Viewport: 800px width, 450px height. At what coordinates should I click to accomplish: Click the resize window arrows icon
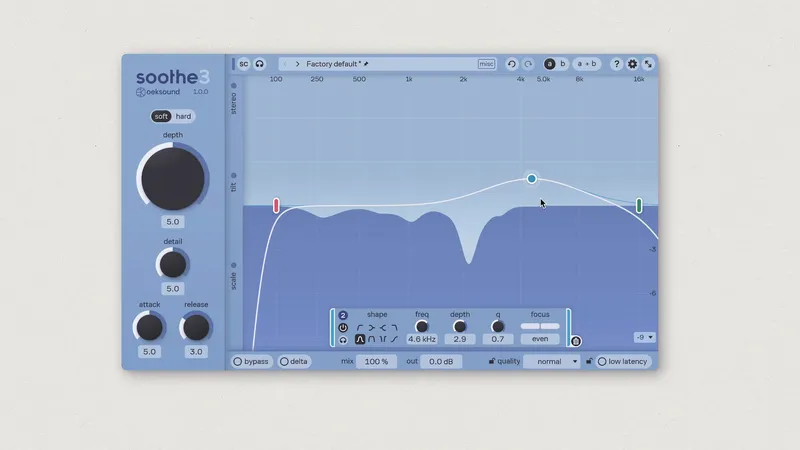pos(648,64)
